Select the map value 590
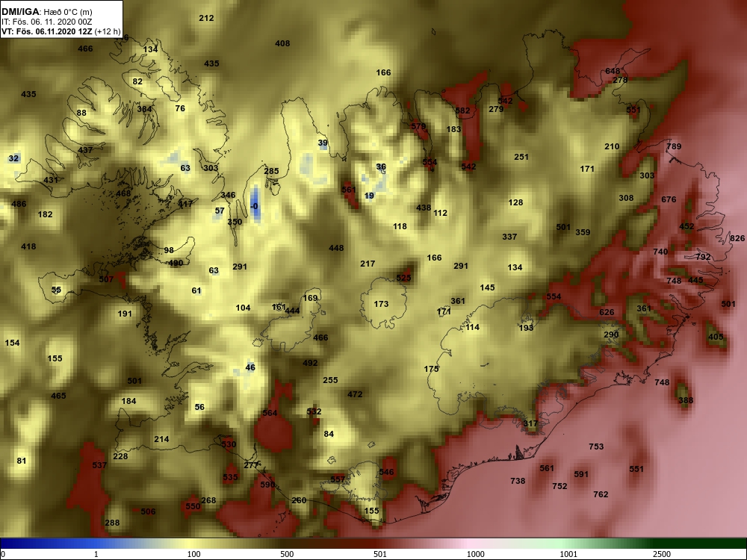 tap(267, 485)
